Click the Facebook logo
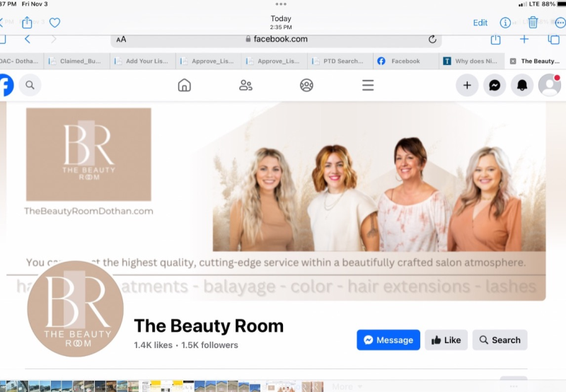Viewport: 566px width, 392px height. (x=6, y=85)
